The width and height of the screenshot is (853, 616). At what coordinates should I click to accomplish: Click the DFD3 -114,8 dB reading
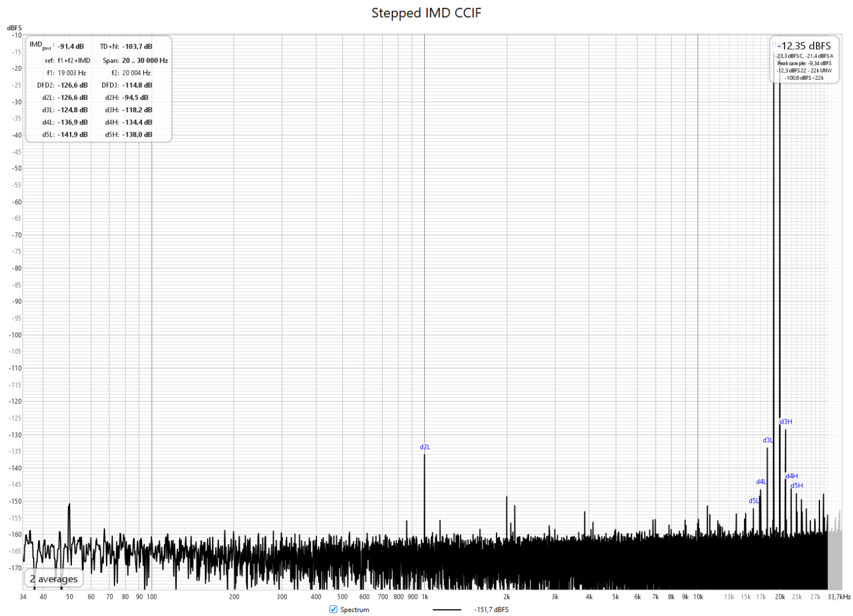click(137, 86)
